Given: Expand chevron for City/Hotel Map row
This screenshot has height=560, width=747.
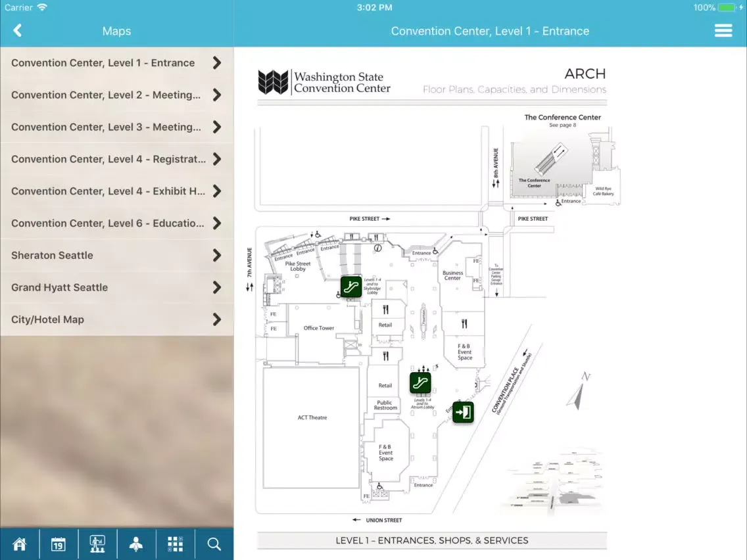Looking at the screenshot, I should click(x=217, y=319).
